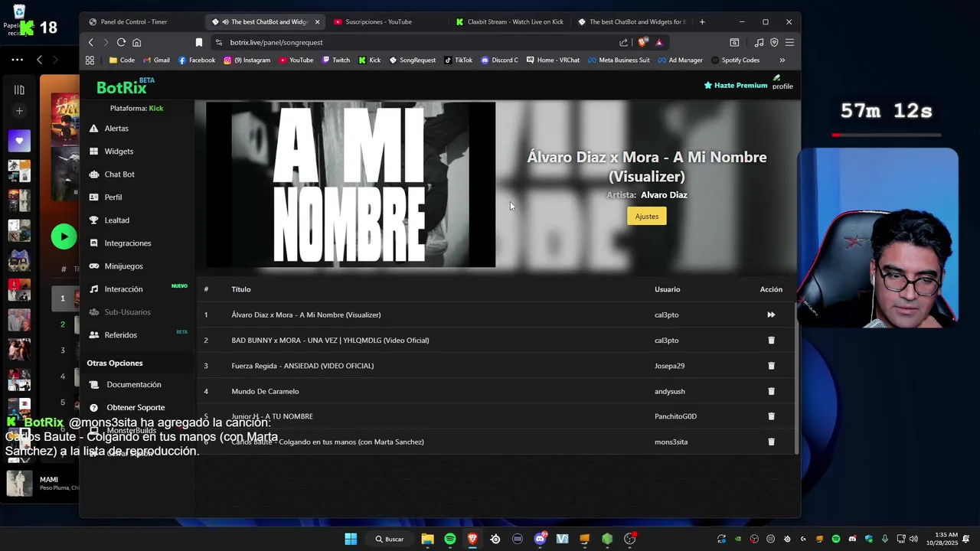Reload the page

tap(121, 42)
